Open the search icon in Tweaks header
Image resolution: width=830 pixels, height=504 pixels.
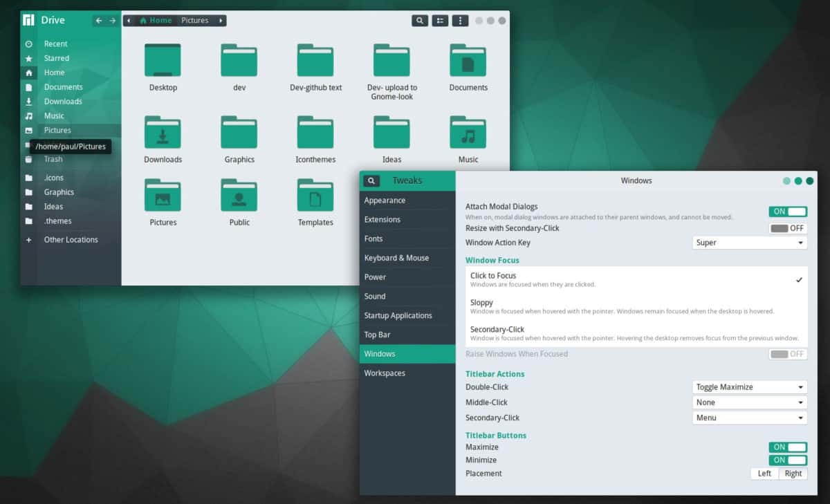371,180
